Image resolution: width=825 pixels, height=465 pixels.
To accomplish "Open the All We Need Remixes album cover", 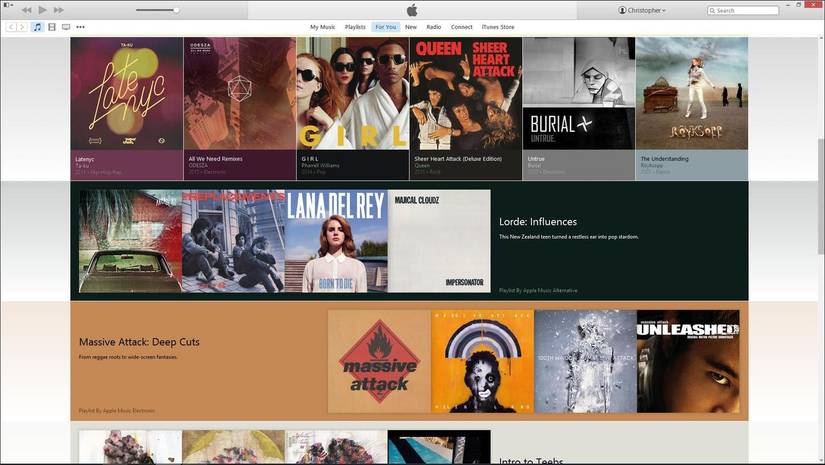I will point(240,94).
